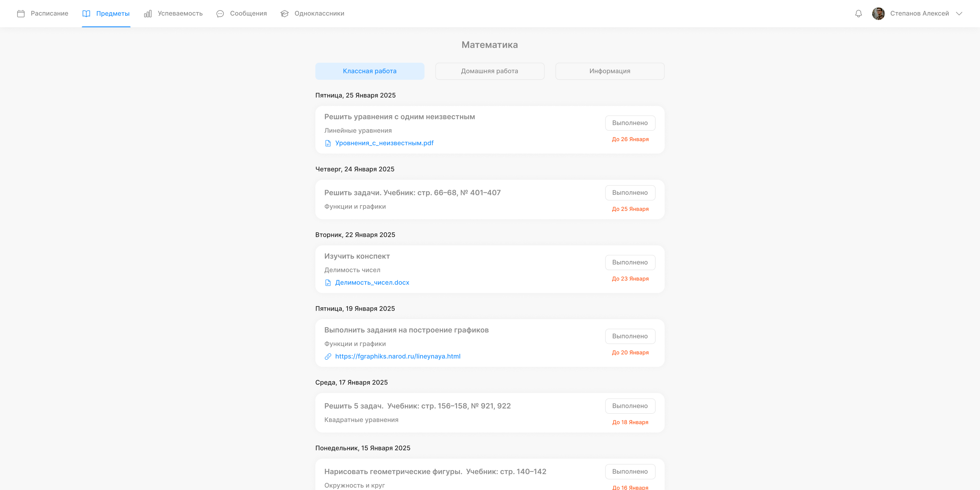Click the chain link icon beside fgraphiks URL

[x=328, y=356]
